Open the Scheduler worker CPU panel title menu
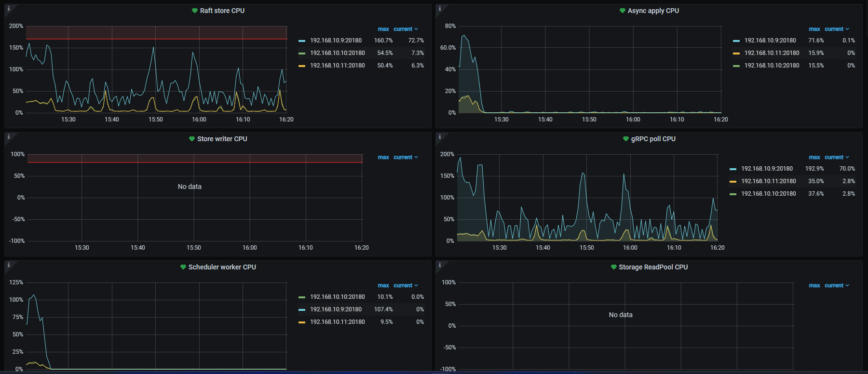This screenshot has width=868, height=374. (x=222, y=267)
